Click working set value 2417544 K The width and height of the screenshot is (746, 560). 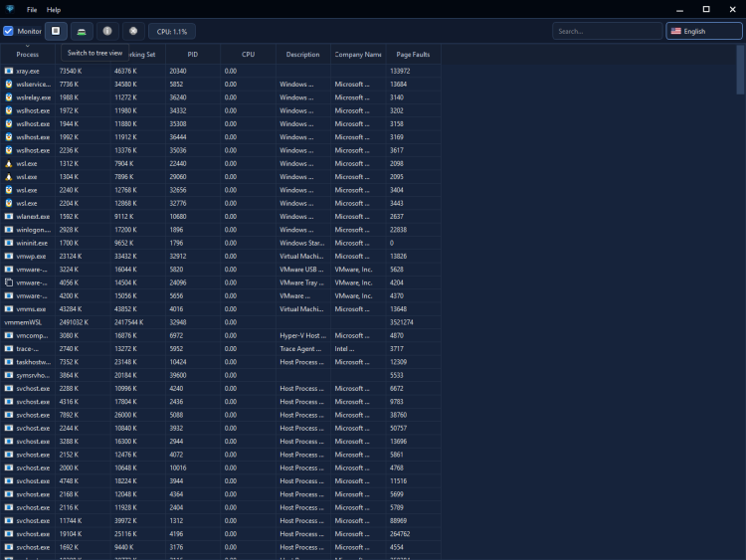[129, 322]
